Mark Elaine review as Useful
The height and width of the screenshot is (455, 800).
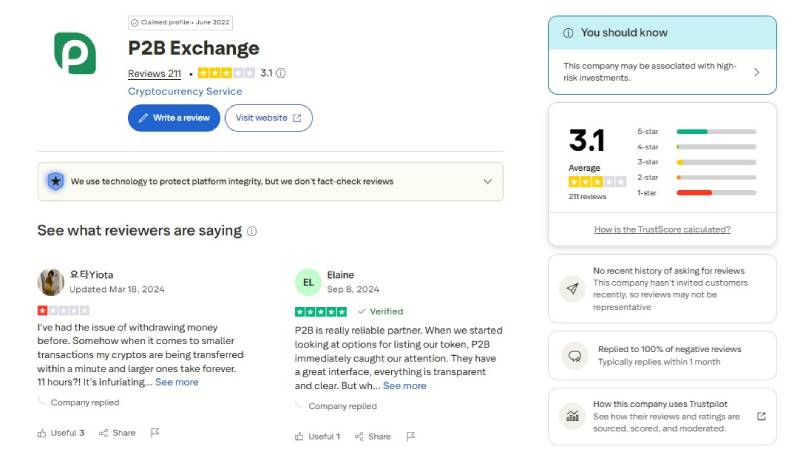click(317, 437)
